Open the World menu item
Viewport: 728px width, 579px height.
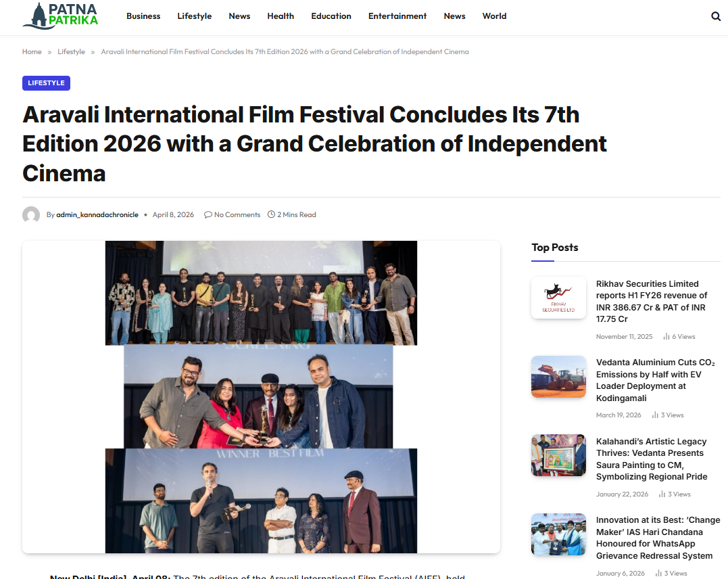click(x=494, y=16)
